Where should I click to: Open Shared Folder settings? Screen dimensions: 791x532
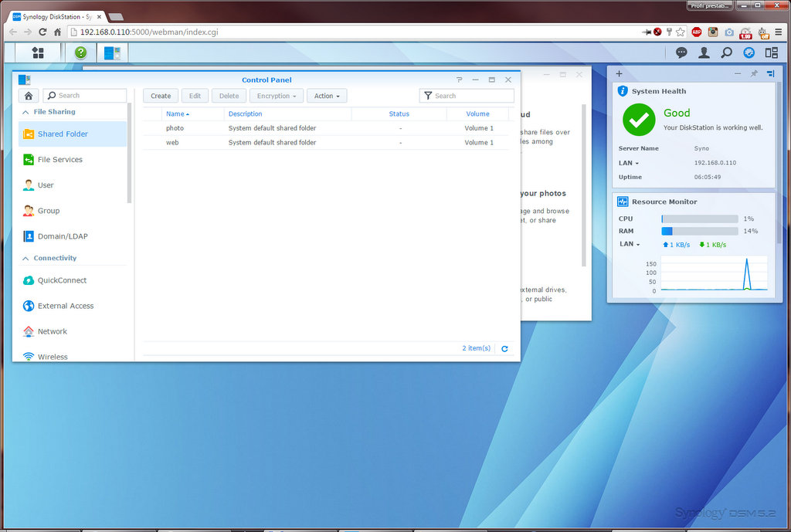point(73,134)
